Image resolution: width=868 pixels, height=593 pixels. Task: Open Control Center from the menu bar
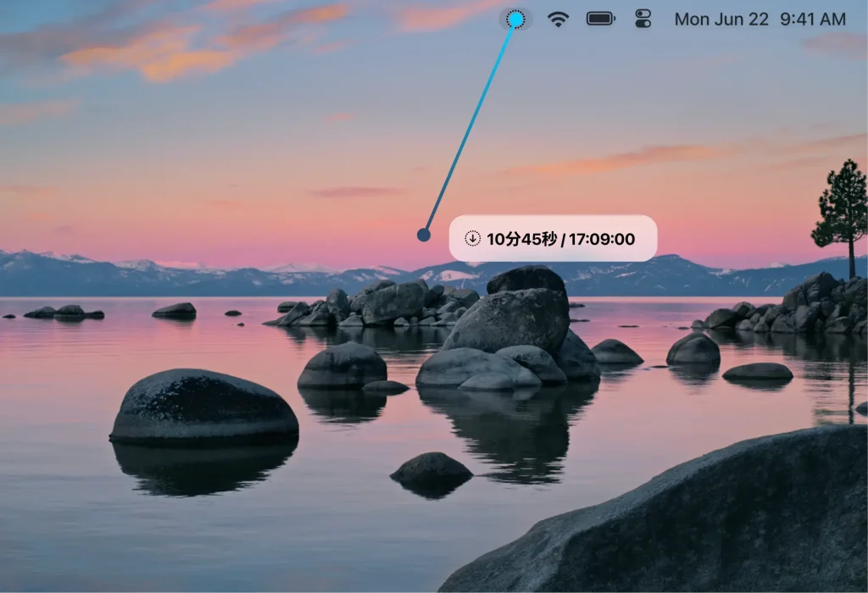643,19
